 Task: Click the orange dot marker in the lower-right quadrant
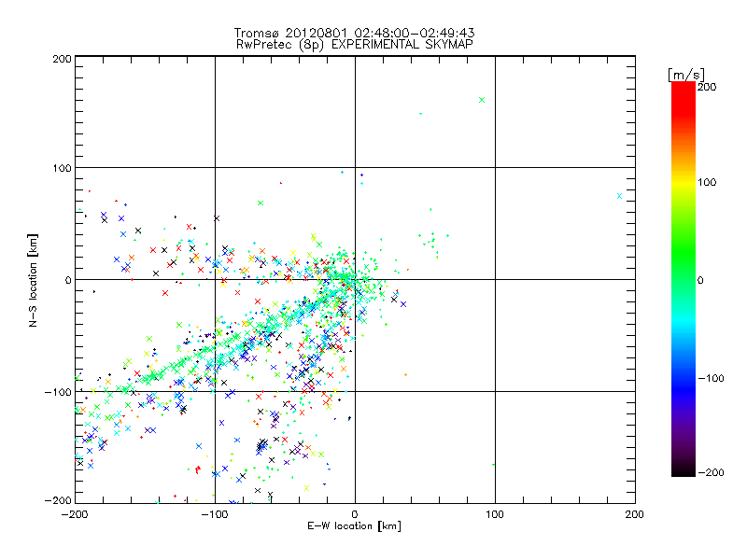click(x=405, y=375)
